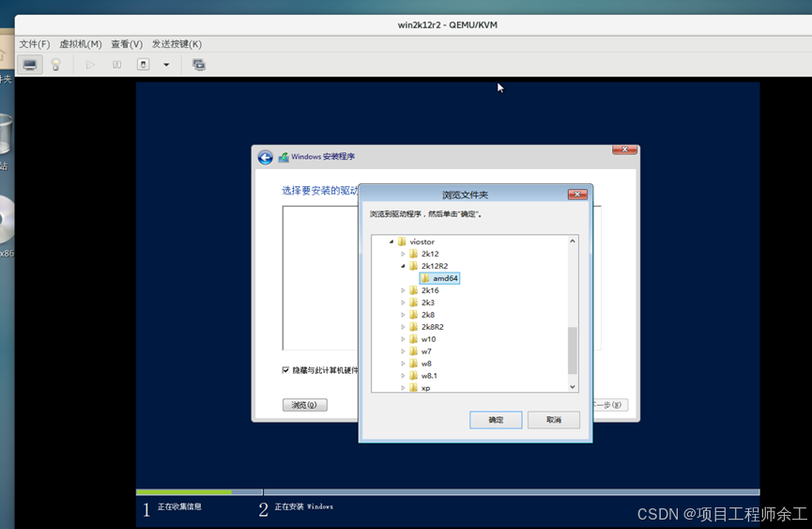Show the graphical console view icon
This screenshot has width=812, height=529.
coord(30,65)
